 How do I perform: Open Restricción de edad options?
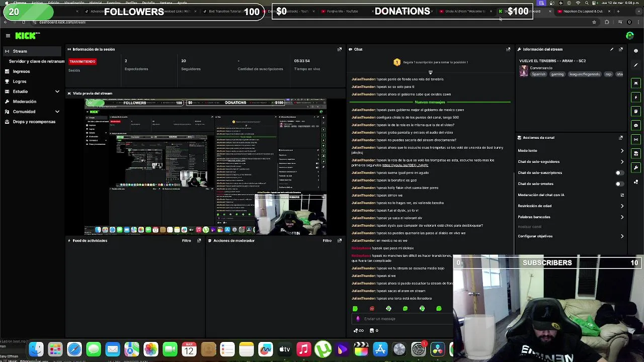[x=571, y=206]
